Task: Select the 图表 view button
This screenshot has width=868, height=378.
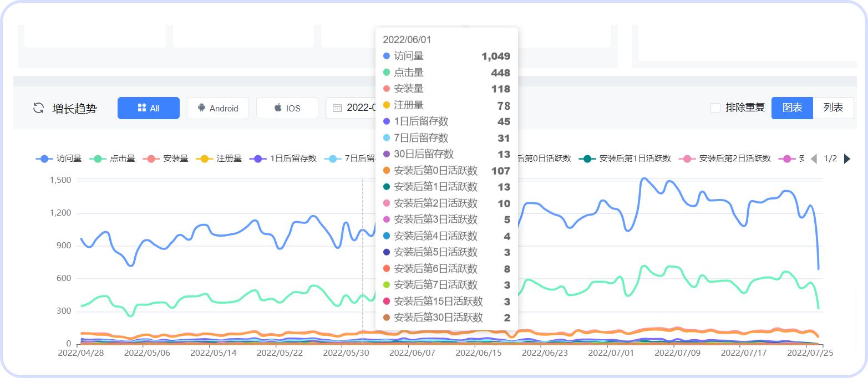Action: coord(792,108)
